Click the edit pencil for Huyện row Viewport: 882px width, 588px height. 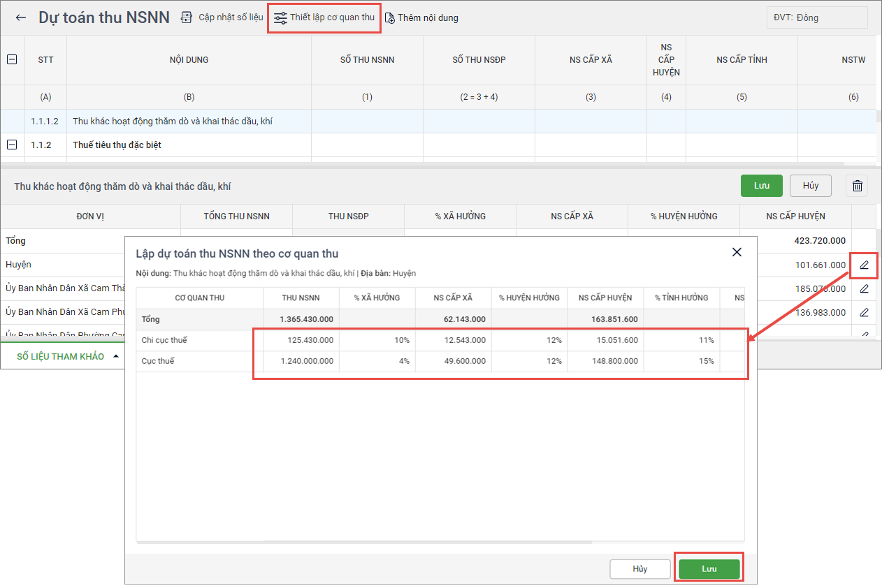864,265
